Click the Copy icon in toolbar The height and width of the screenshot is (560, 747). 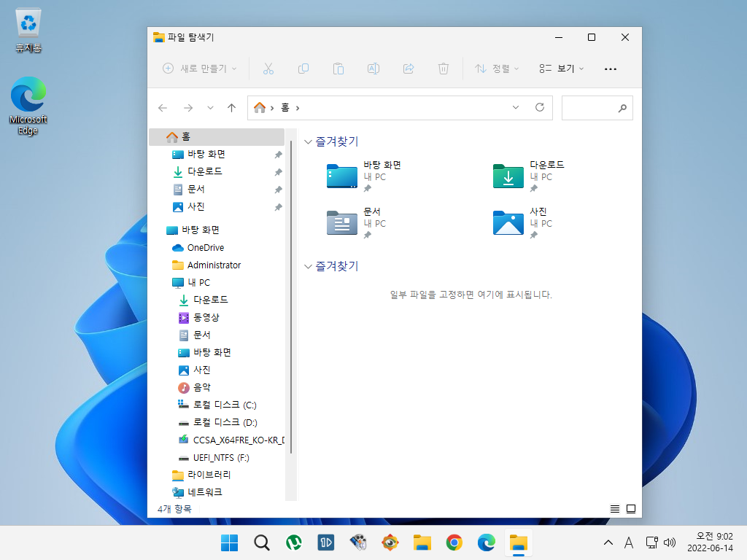tap(303, 69)
